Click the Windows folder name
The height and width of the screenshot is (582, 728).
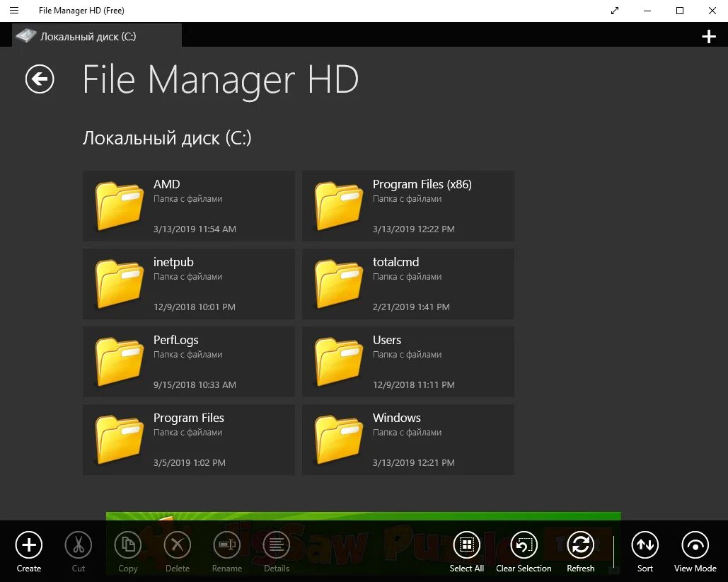point(396,418)
